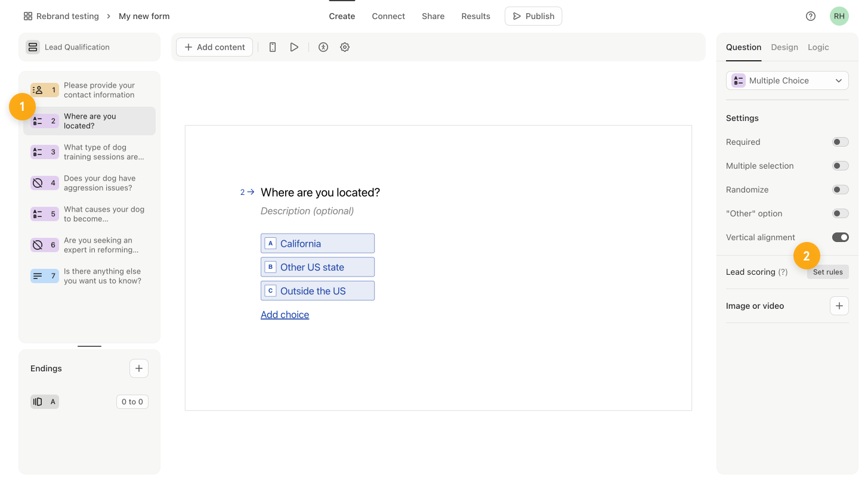Click the Description (optional) field
The height and width of the screenshot is (484, 868).
(x=307, y=211)
